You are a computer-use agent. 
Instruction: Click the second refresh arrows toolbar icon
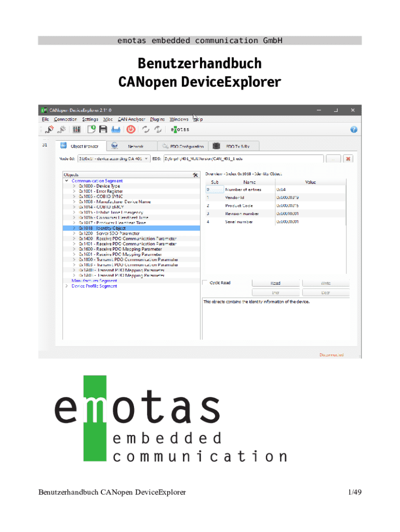pyautogui.click(x=158, y=129)
